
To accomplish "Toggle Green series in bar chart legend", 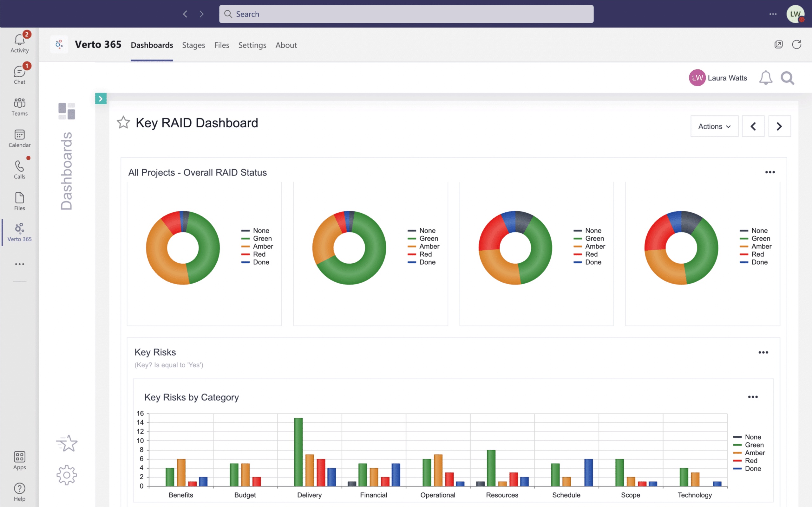I will (x=754, y=445).
